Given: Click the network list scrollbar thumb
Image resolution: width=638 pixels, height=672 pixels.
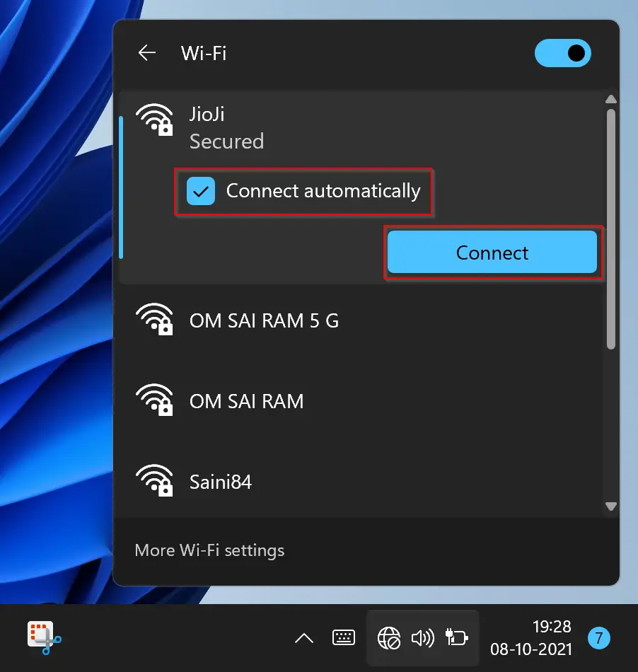Looking at the screenshot, I should 611,229.
